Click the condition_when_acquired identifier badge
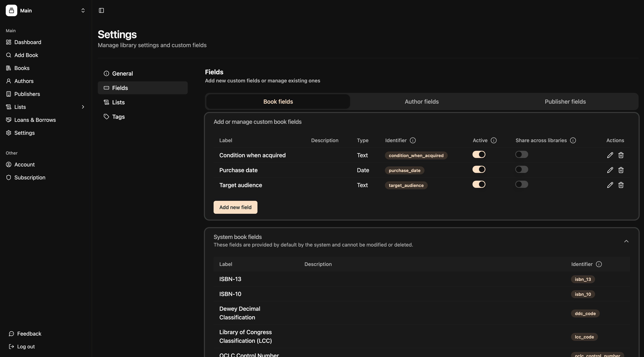 click(416, 155)
